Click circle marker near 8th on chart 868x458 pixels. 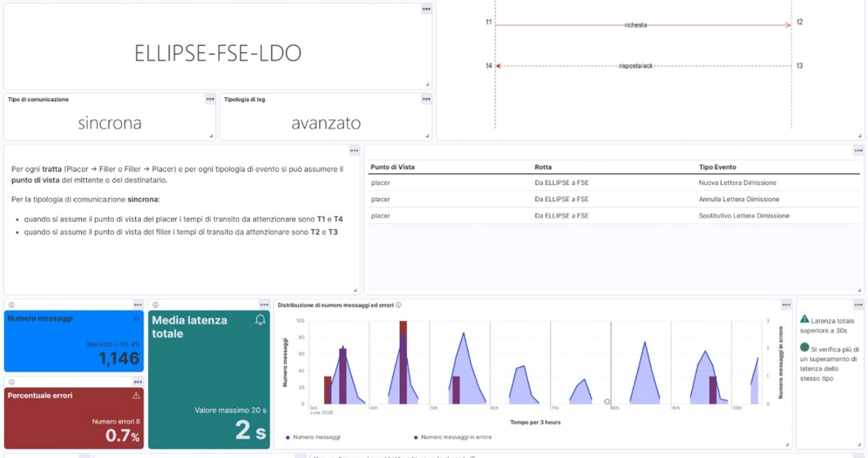point(607,401)
